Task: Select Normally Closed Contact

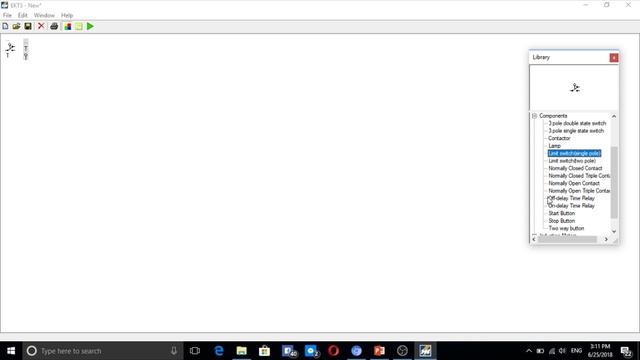Action: point(575,169)
